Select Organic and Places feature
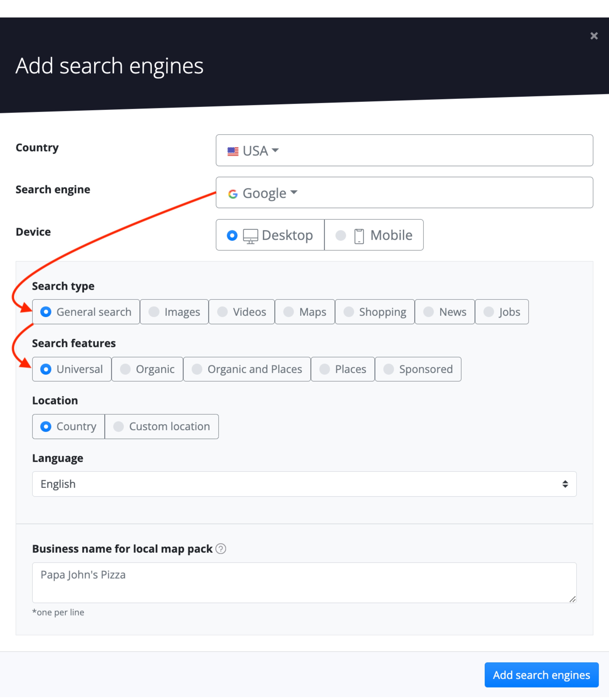Image resolution: width=609 pixels, height=700 pixels. point(247,369)
